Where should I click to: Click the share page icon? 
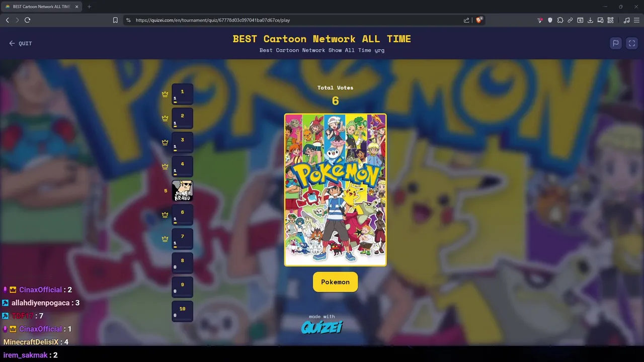(466, 20)
